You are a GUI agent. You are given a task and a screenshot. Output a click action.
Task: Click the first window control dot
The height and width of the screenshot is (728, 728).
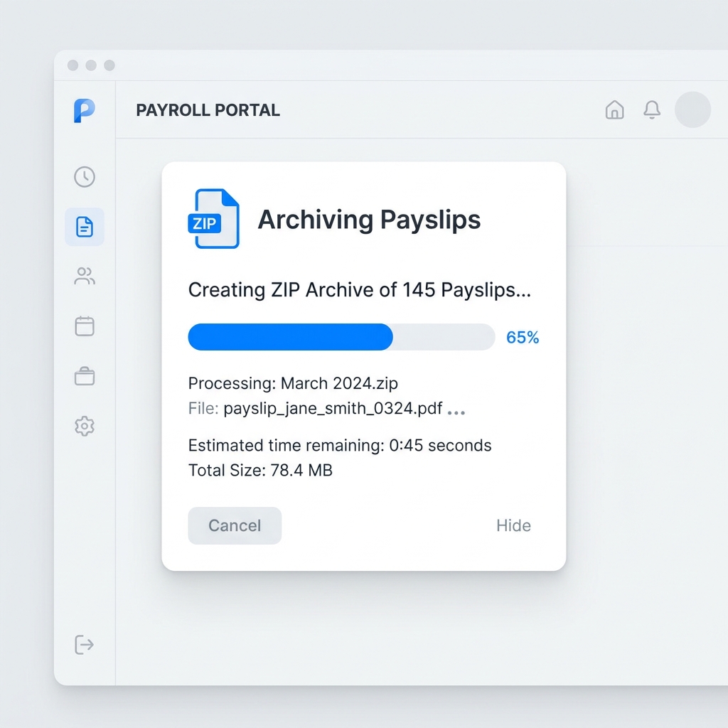click(x=73, y=65)
